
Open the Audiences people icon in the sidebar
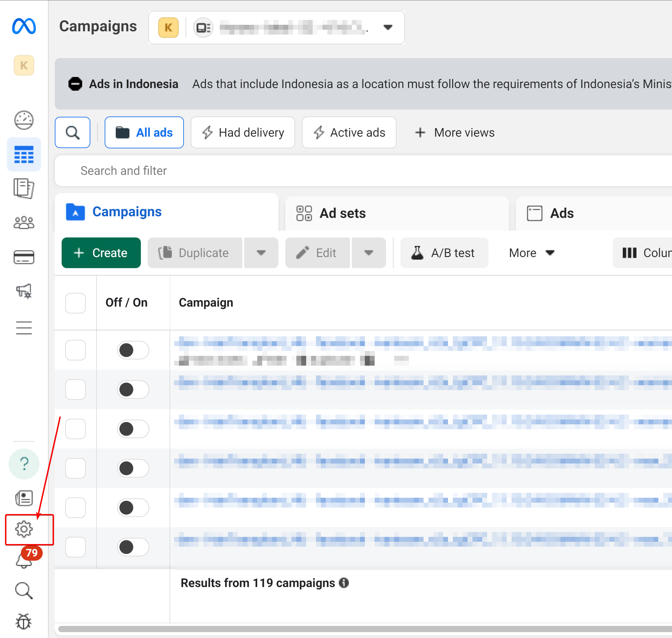24,223
